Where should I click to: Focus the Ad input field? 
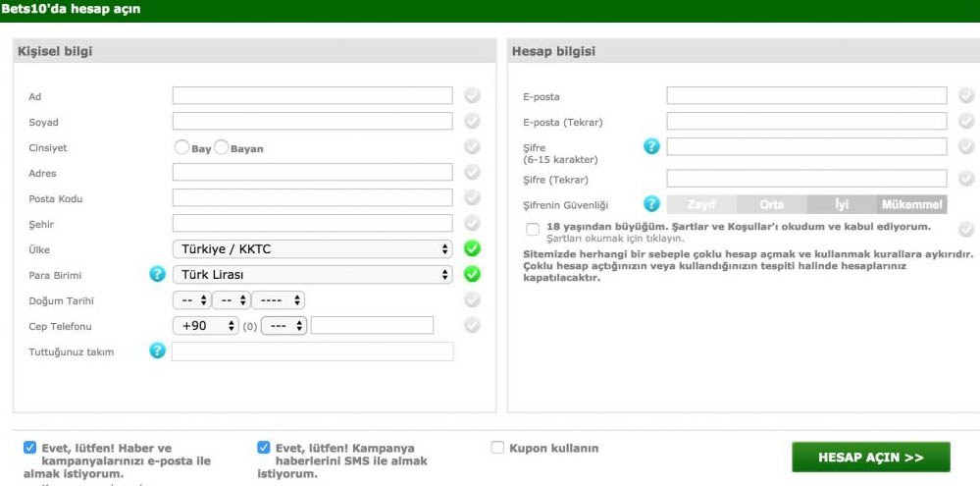pos(313,95)
